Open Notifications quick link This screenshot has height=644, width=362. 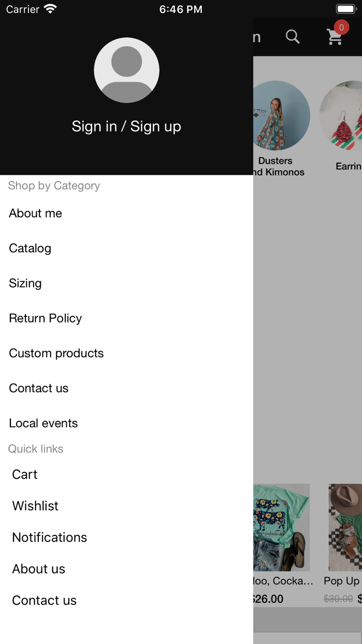tap(50, 537)
